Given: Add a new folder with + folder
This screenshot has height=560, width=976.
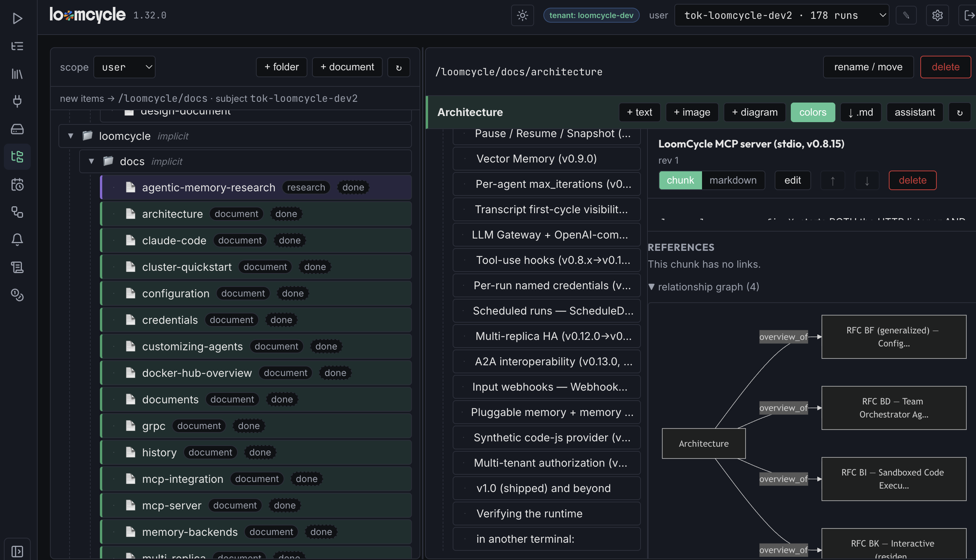Looking at the screenshot, I should 282,67.
